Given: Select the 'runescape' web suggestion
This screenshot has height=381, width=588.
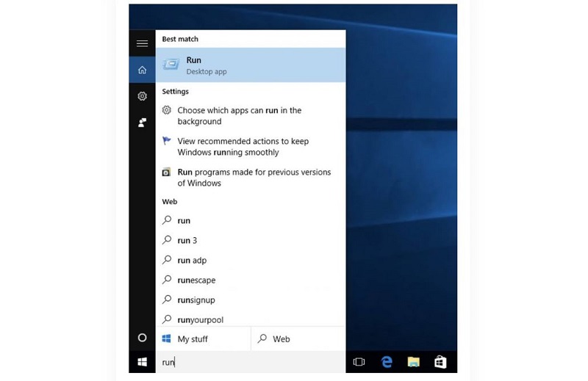Looking at the screenshot, I should (x=251, y=280).
